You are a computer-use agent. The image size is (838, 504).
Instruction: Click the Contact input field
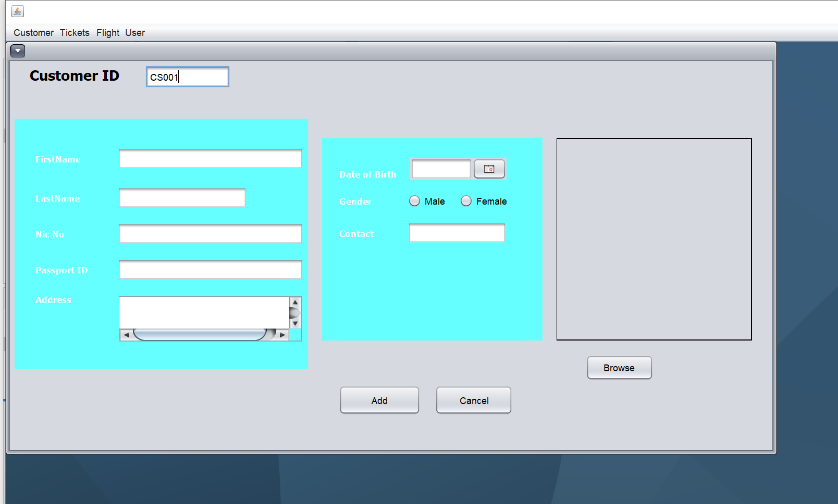(457, 233)
